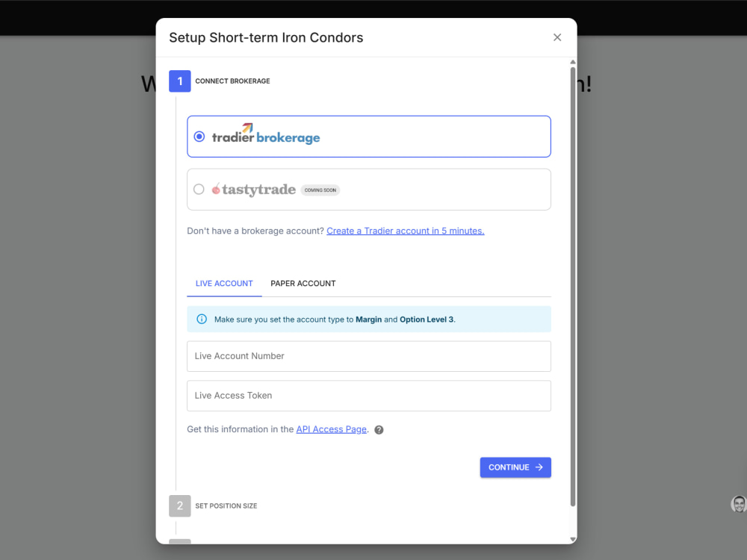Image resolution: width=747 pixels, height=560 pixels.
Task: Select the tastytrade radio button
Action: [199, 190]
